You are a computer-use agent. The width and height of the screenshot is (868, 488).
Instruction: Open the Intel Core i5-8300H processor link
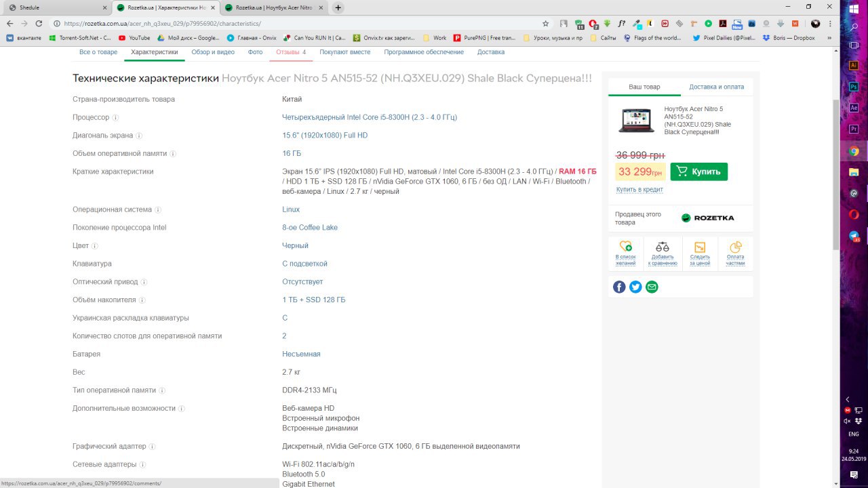[x=370, y=117]
